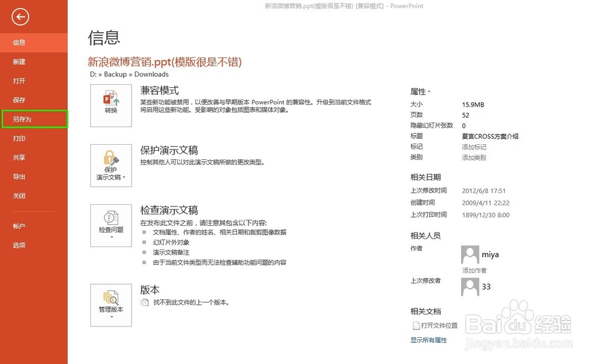Click the document icon beside 找不到此文件的上一个版本
This screenshot has height=364, width=606.
(x=145, y=302)
